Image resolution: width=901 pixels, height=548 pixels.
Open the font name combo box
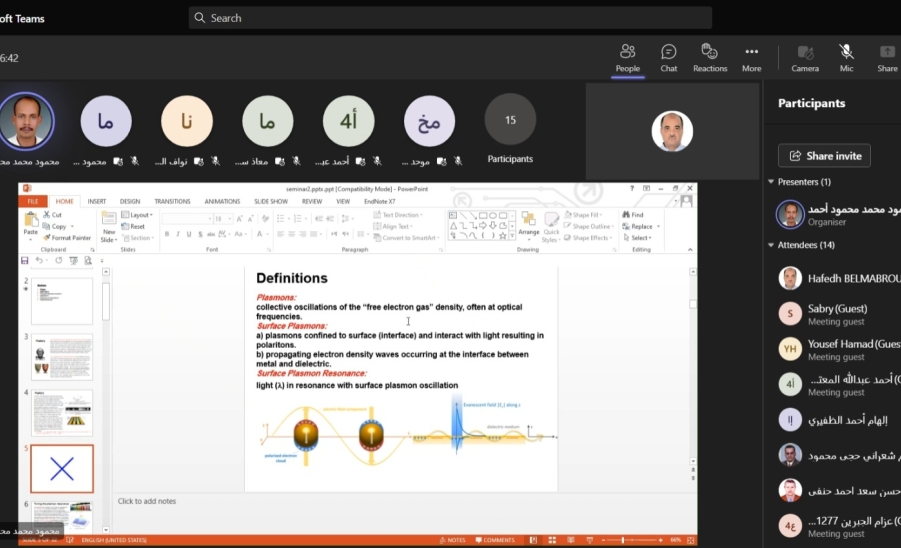coord(187,219)
